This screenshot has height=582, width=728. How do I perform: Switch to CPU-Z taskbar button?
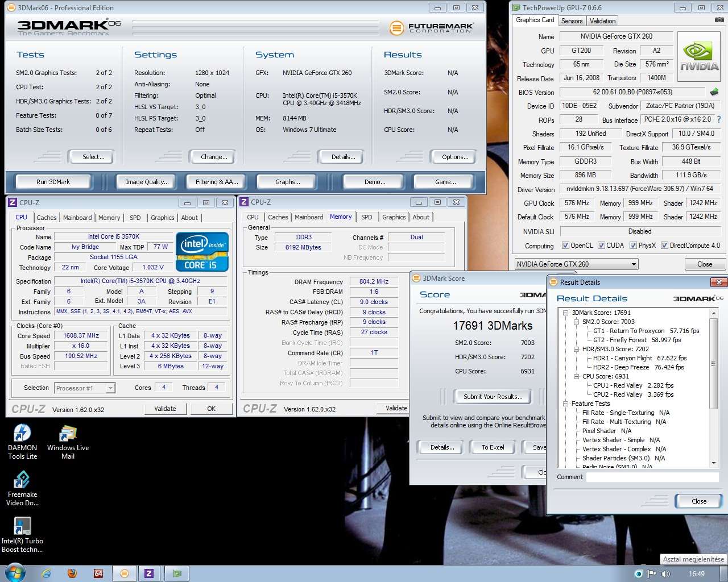pyautogui.click(x=149, y=573)
